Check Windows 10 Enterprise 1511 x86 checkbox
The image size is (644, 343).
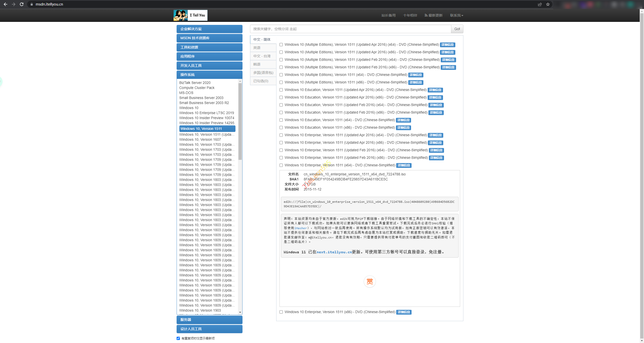pyautogui.click(x=281, y=312)
